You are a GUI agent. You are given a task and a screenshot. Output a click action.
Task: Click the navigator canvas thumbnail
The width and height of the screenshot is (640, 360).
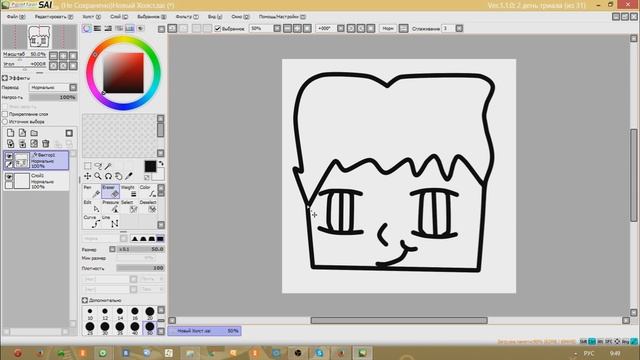tap(40, 37)
